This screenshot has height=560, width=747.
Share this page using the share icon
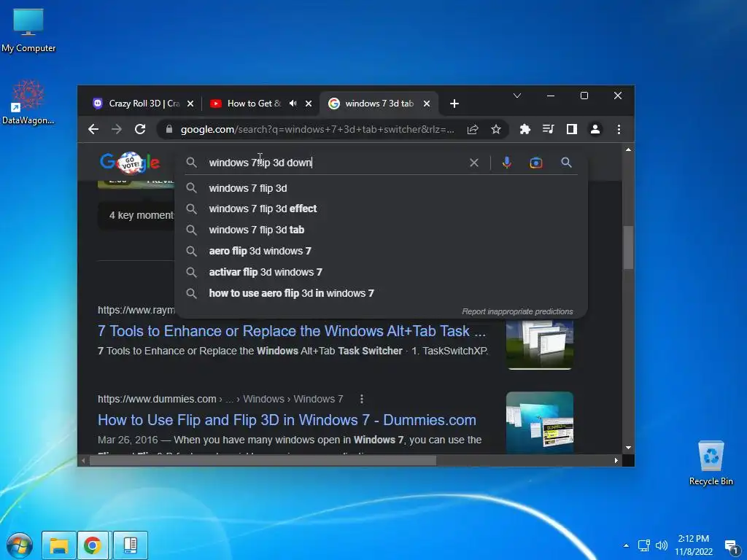(473, 129)
